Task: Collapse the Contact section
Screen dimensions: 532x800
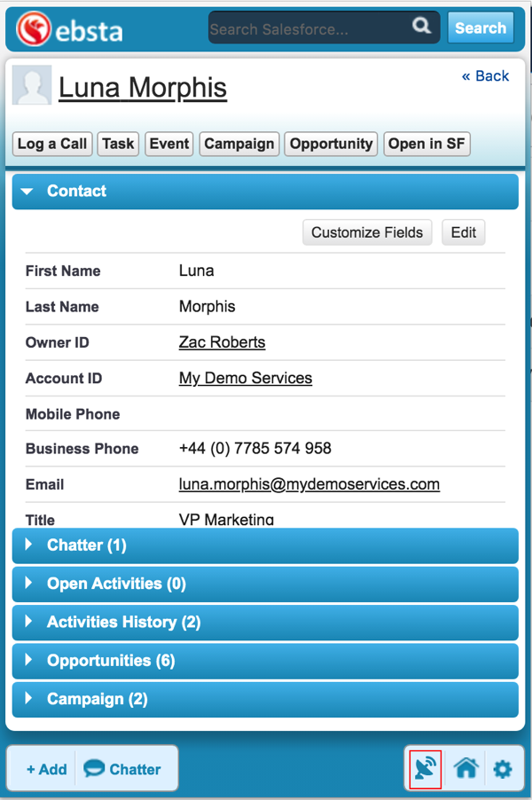Action: [265, 192]
